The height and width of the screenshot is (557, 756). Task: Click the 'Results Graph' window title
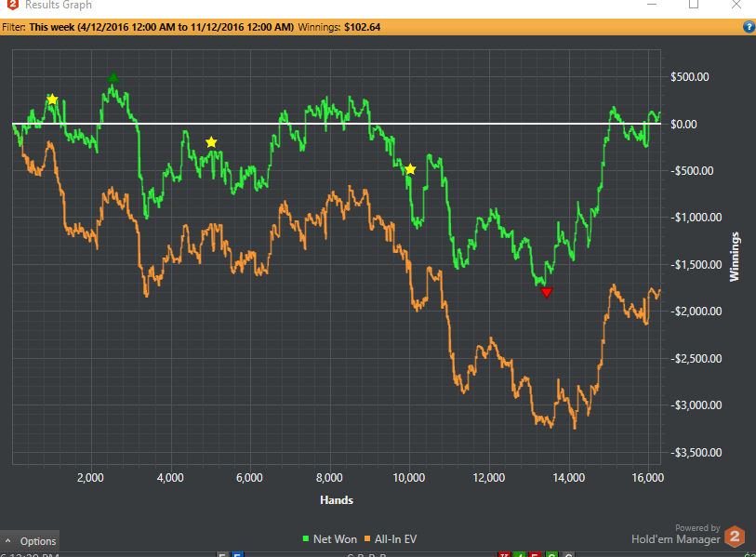(59, 5)
